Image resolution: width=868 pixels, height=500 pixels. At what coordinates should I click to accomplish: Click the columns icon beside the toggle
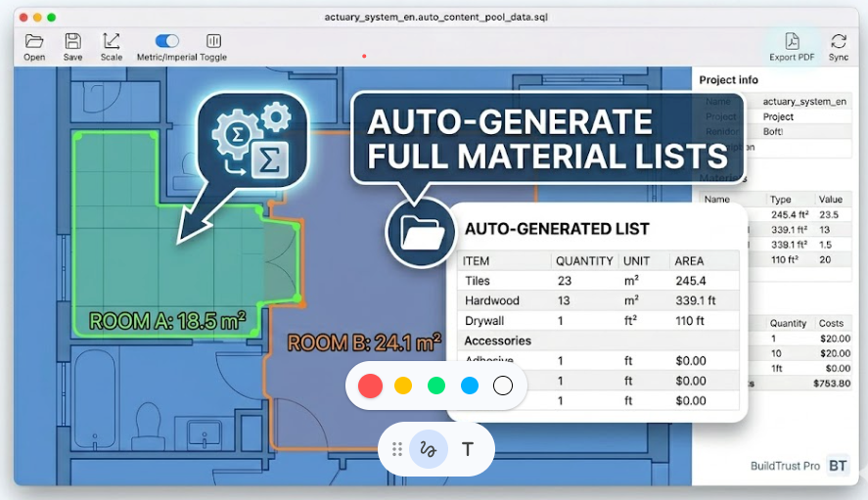(x=213, y=41)
